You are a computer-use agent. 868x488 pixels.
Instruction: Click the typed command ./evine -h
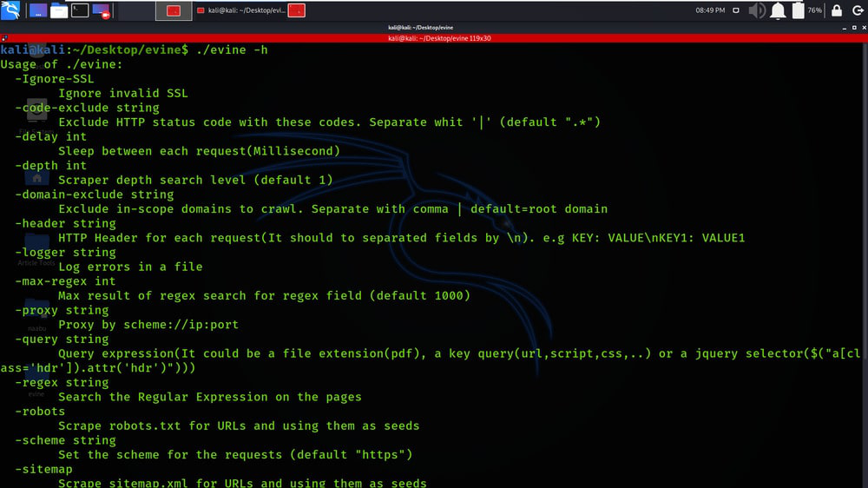coord(232,49)
